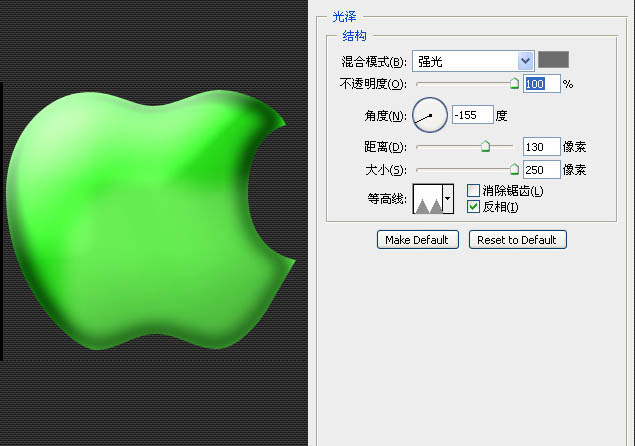Screen dimensions: 635x446
Task: Click the 角度 angle dial control
Action: [x=430, y=115]
